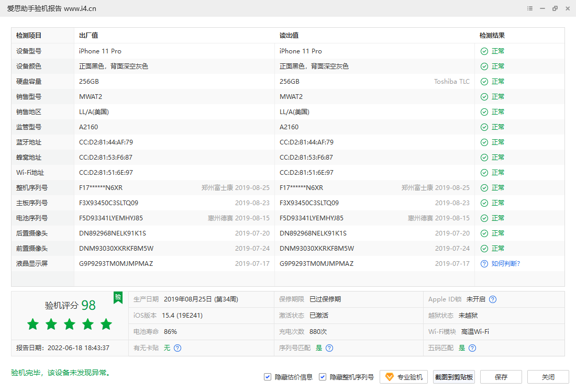Click the 生产日期 2019年08月25日 value

(x=201, y=299)
